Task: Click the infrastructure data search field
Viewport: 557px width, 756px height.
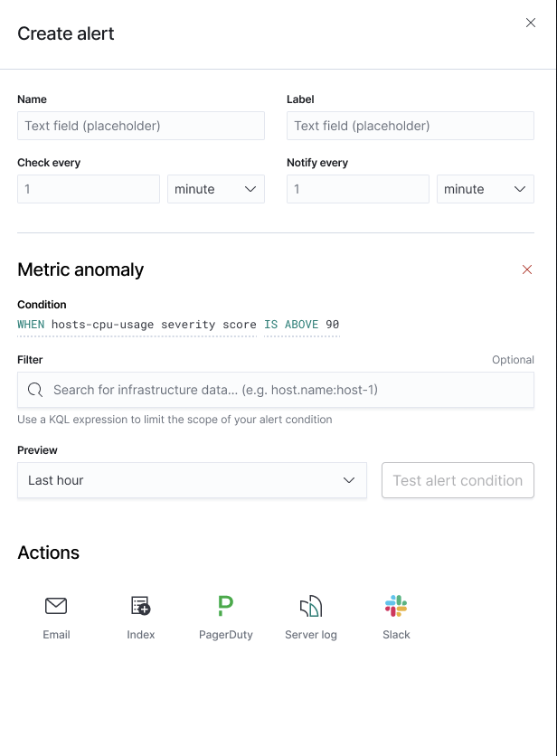Action: [x=271, y=389]
